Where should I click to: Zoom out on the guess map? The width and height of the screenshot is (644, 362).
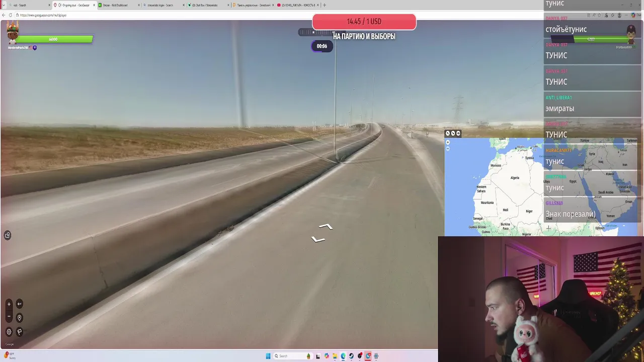pyautogui.click(x=448, y=149)
